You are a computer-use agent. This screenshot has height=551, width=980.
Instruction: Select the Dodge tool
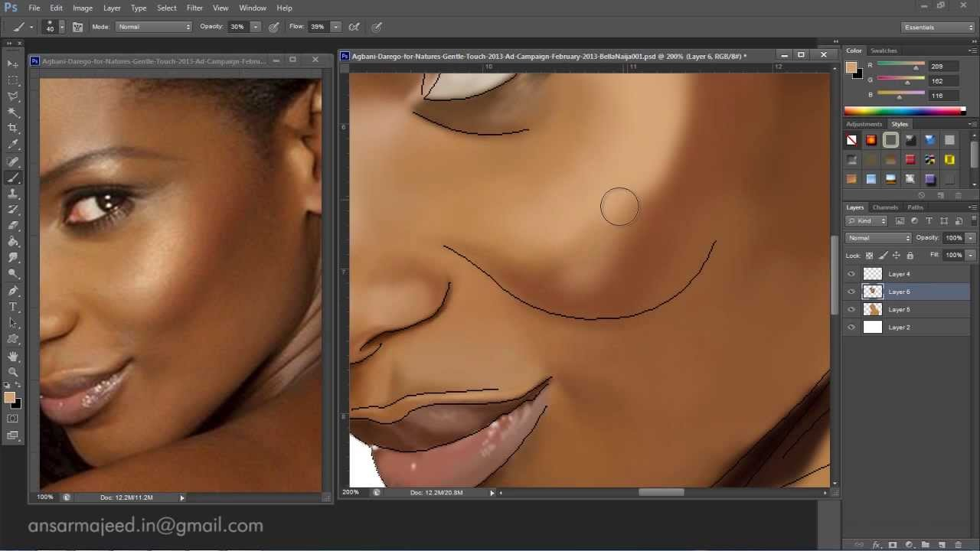13,274
